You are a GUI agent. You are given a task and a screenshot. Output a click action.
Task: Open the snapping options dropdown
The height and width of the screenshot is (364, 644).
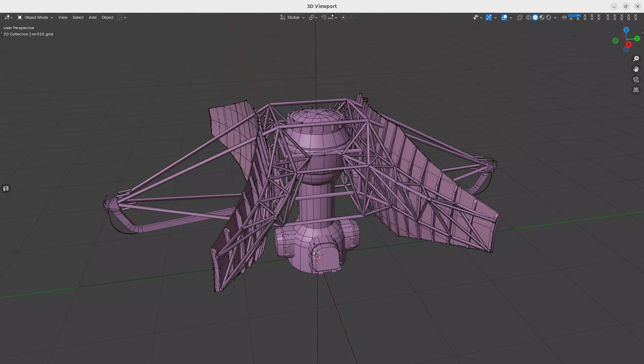[x=332, y=17]
